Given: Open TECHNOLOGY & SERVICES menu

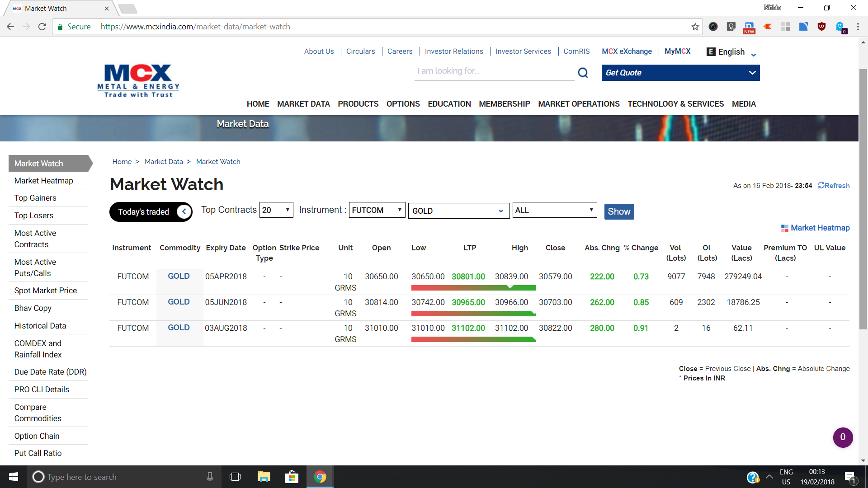Looking at the screenshot, I should click(676, 104).
